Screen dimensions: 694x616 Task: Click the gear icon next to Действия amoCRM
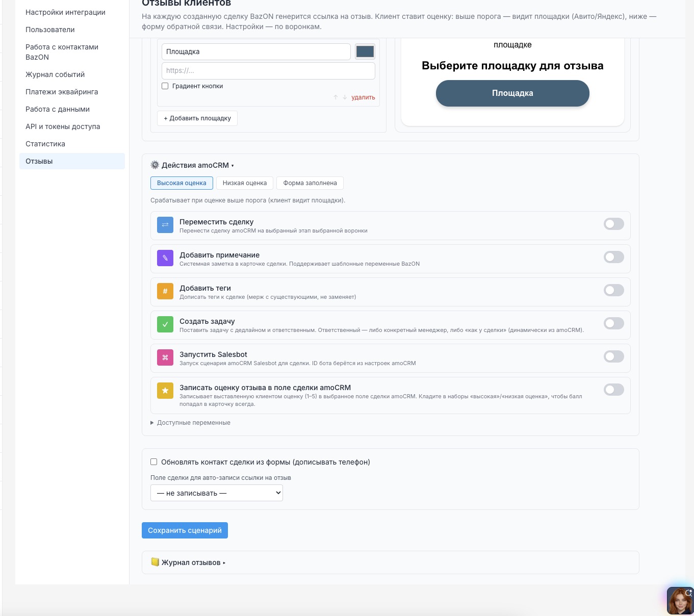(x=155, y=165)
